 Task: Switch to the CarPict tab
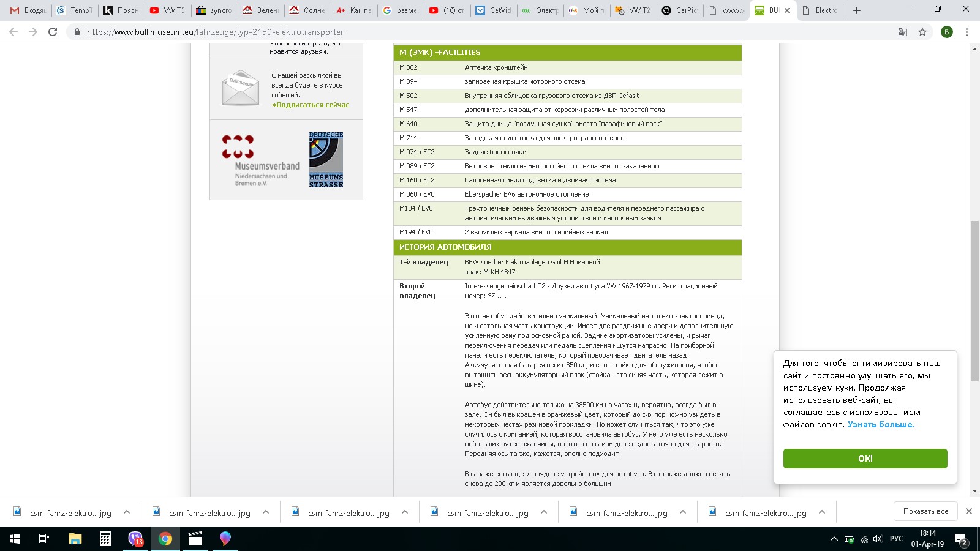click(x=680, y=10)
